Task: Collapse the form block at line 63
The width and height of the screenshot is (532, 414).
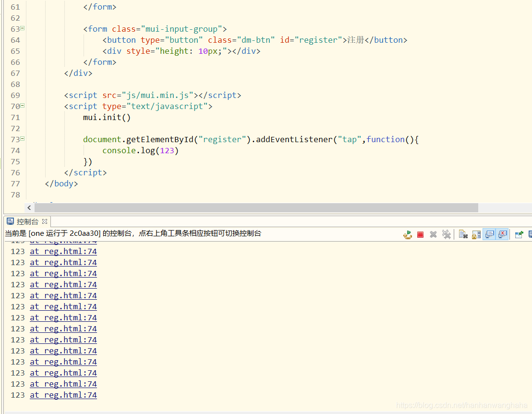Action: point(23,28)
